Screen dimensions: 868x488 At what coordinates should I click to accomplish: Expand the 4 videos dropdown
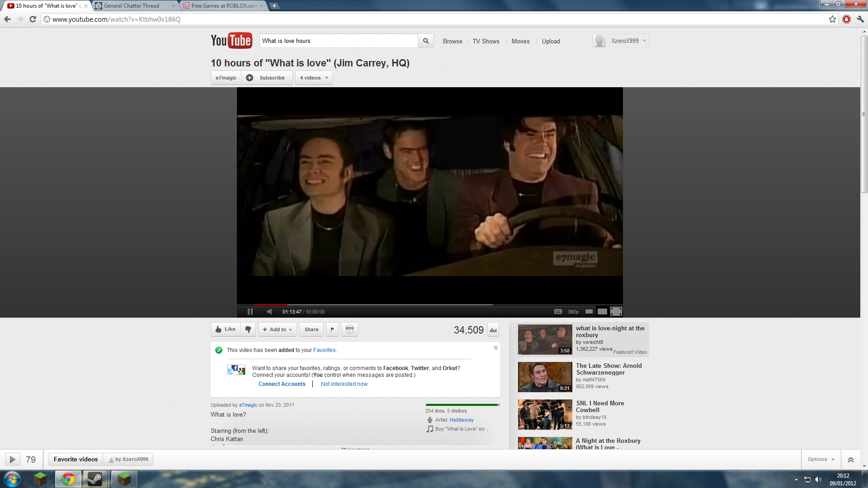[314, 78]
